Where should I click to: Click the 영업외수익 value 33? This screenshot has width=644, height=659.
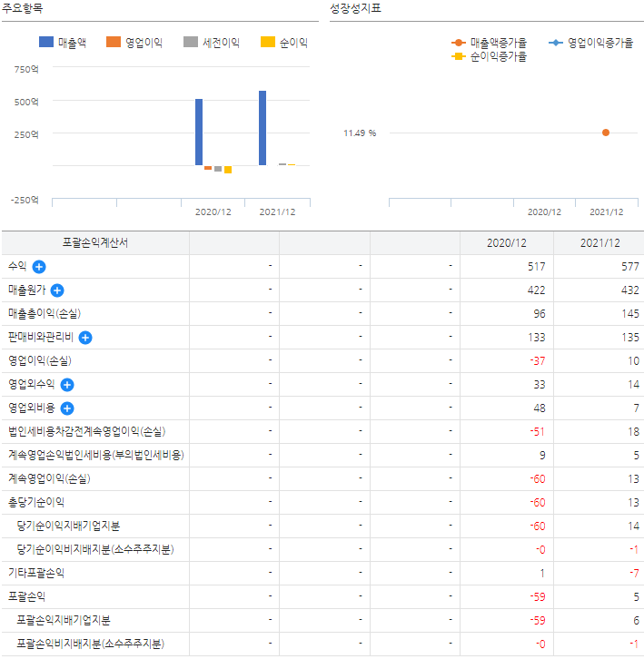click(x=540, y=385)
